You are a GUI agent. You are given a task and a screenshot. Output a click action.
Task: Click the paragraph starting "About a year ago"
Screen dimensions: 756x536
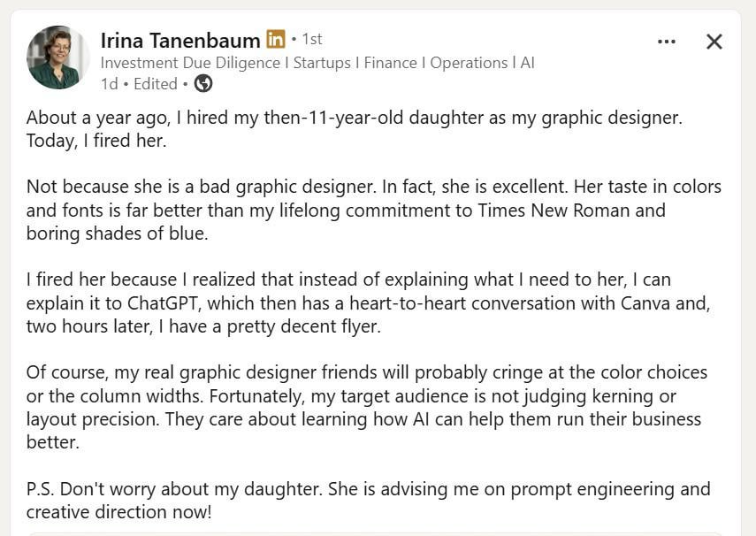click(x=354, y=118)
